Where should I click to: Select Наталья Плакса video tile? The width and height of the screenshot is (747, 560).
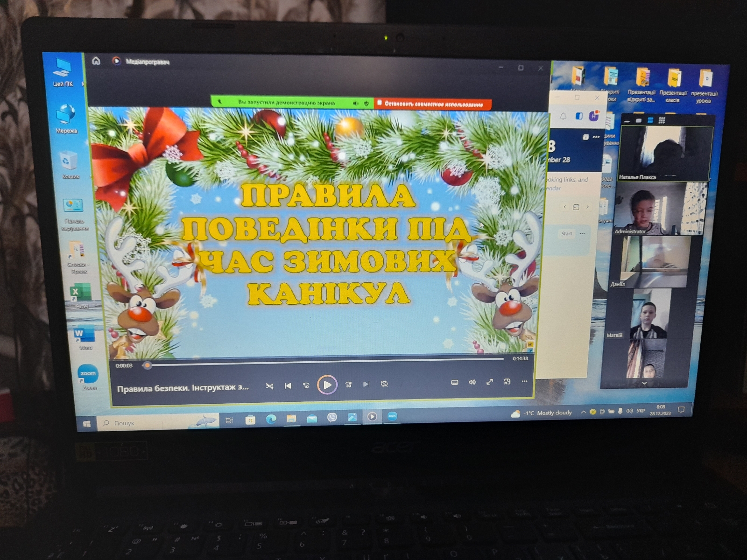click(666, 154)
